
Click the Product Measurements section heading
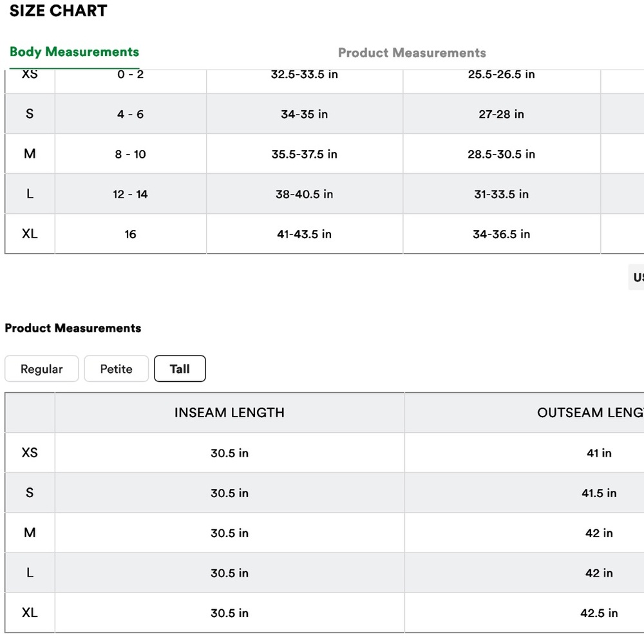(x=73, y=328)
